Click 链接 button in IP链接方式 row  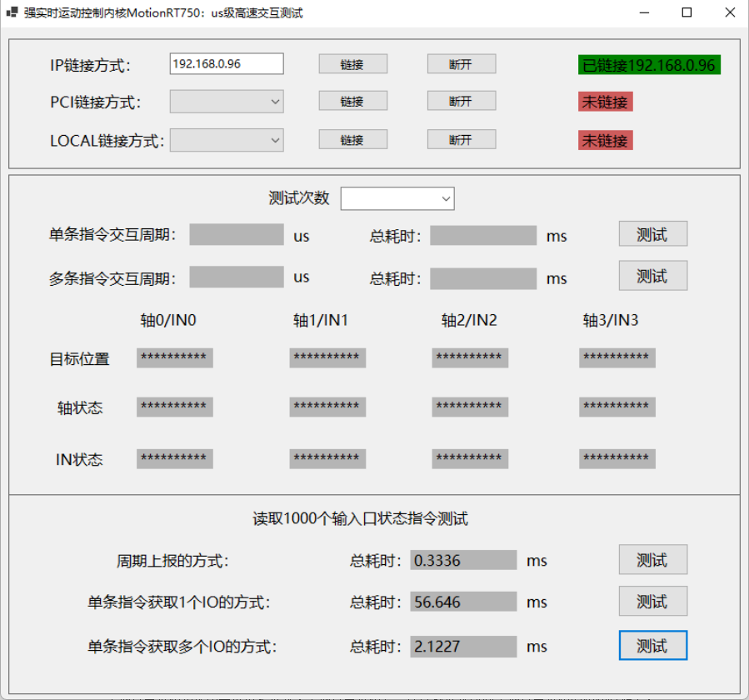[352, 64]
